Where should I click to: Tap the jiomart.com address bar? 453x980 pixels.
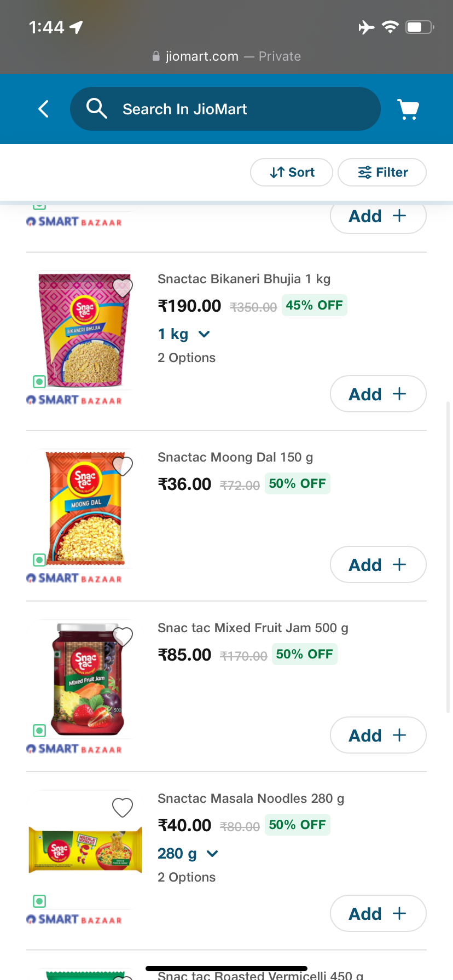click(x=226, y=56)
